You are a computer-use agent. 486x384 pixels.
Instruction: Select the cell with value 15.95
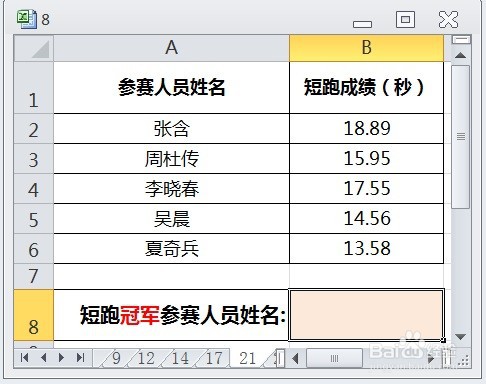pyautogui.click(x=367, y=159)
